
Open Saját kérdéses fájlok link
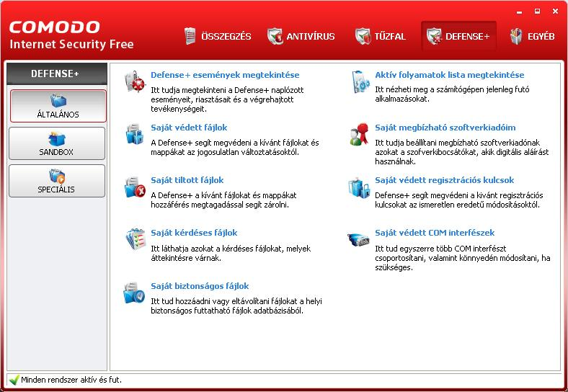[x=194, y=233]
